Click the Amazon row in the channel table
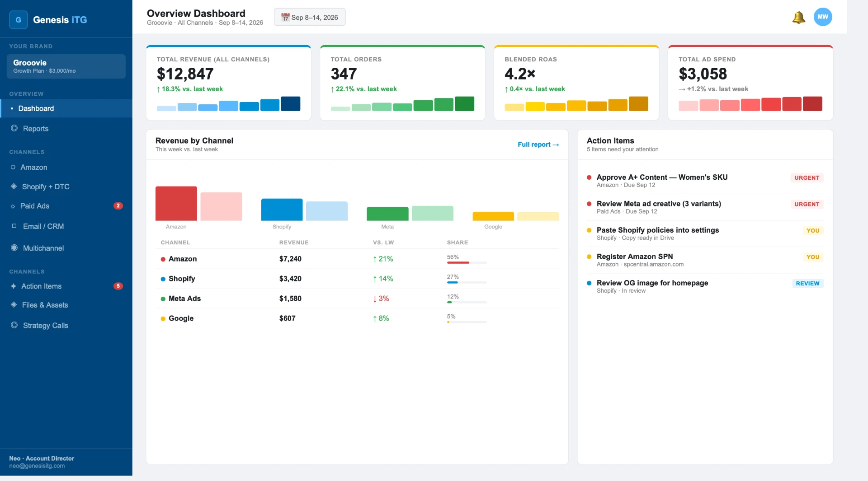The height and width of the screenshot is (481, 868). tap(357, 259)
